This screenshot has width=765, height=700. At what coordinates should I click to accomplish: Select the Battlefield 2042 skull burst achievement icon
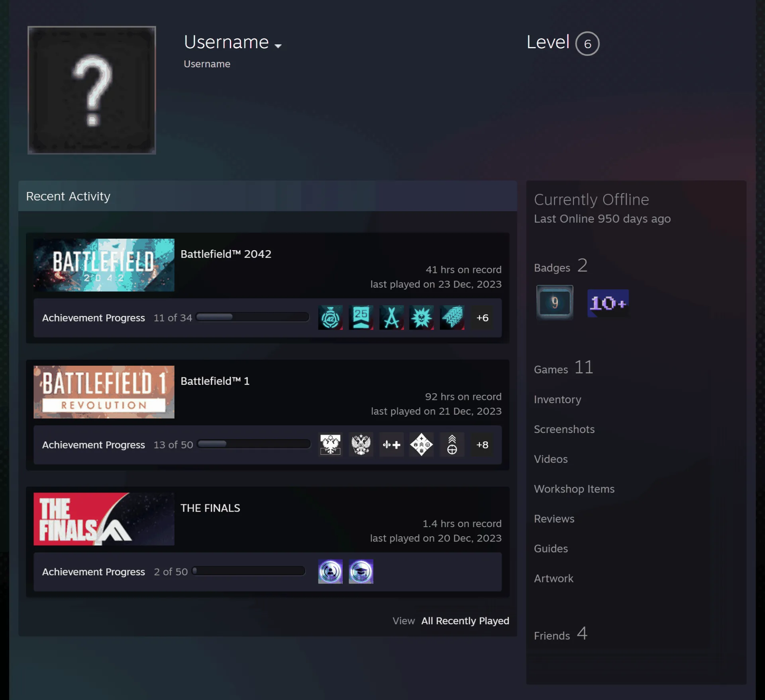click(x=422, y=318)
